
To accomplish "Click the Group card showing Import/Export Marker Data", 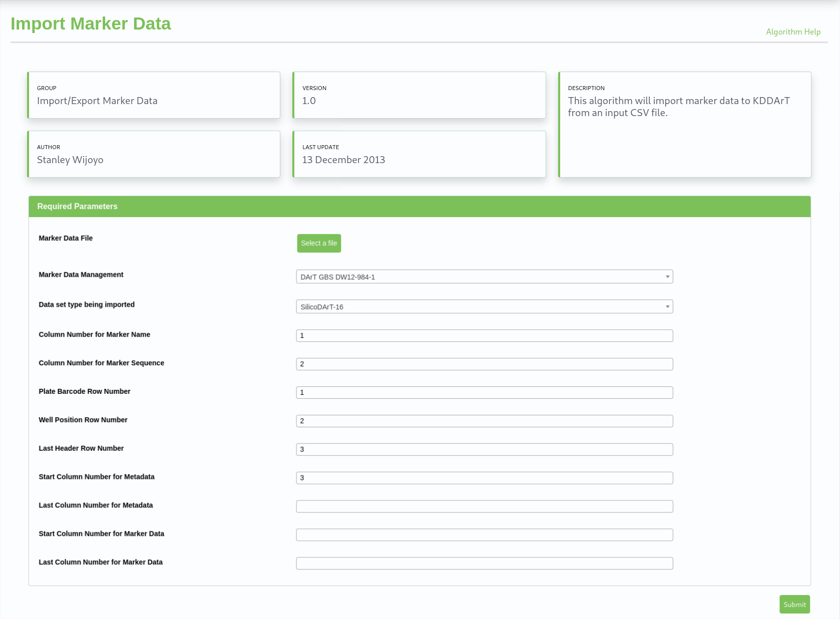I will coord(153,95).
